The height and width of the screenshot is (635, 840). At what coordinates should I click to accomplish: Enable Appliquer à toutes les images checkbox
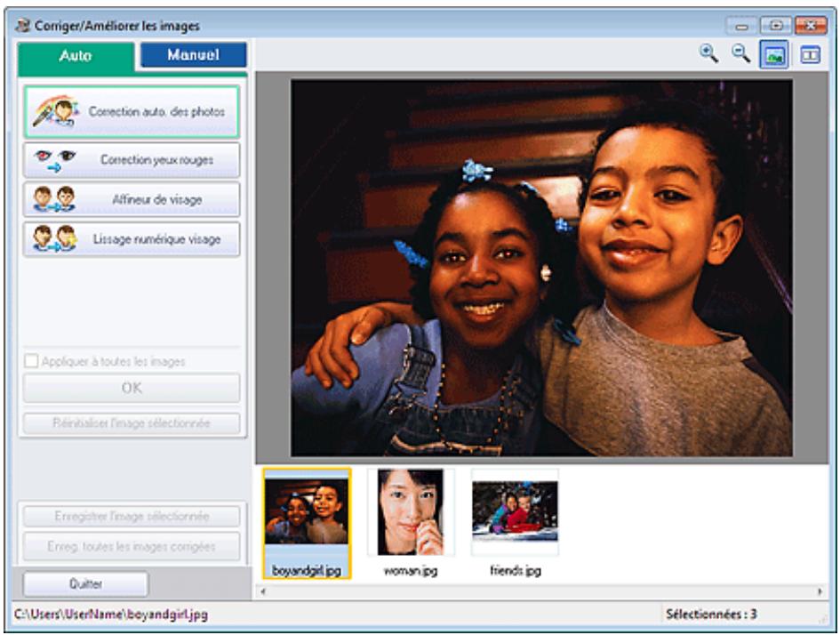[x=32, y=361]
